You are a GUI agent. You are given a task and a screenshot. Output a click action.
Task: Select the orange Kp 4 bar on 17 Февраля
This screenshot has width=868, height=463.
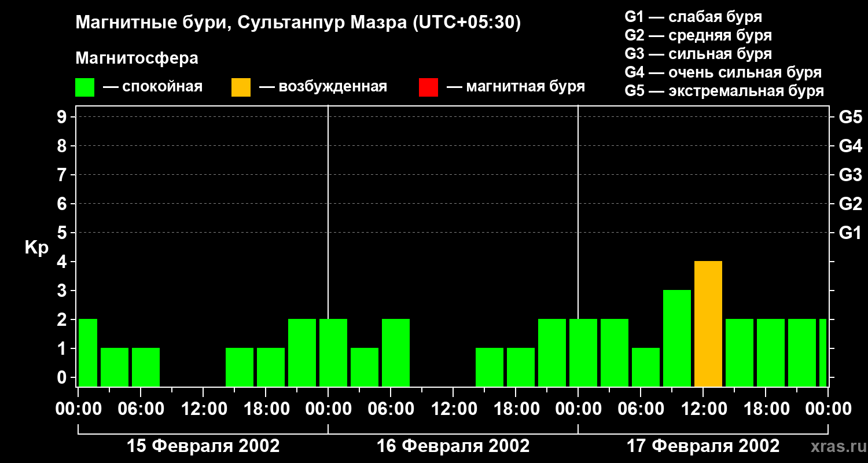[708, 324]
